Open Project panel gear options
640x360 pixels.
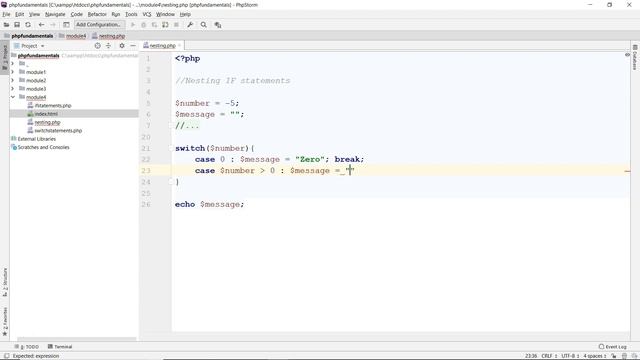click(x=122, y=46)
